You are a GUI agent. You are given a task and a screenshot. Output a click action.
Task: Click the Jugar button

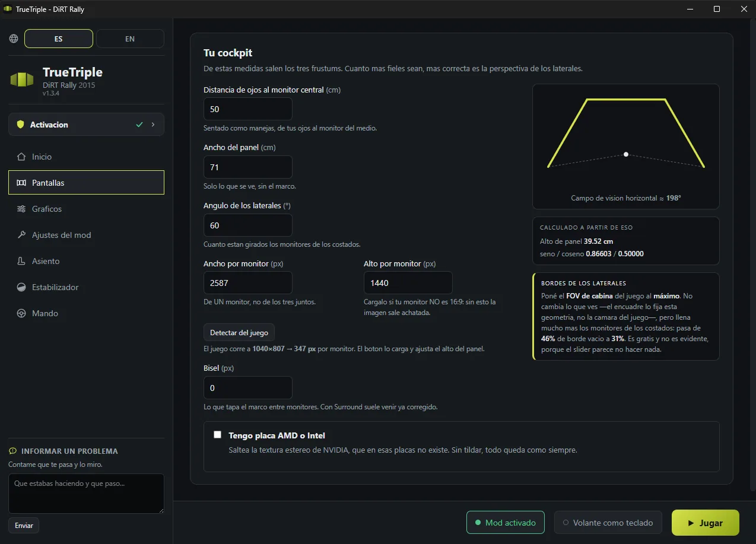click(x=706, y=523)
